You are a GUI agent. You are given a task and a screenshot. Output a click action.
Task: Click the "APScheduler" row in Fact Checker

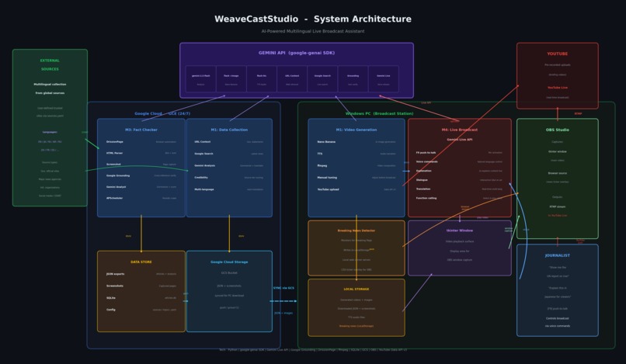pyautogui.click(x=141, y=198)
